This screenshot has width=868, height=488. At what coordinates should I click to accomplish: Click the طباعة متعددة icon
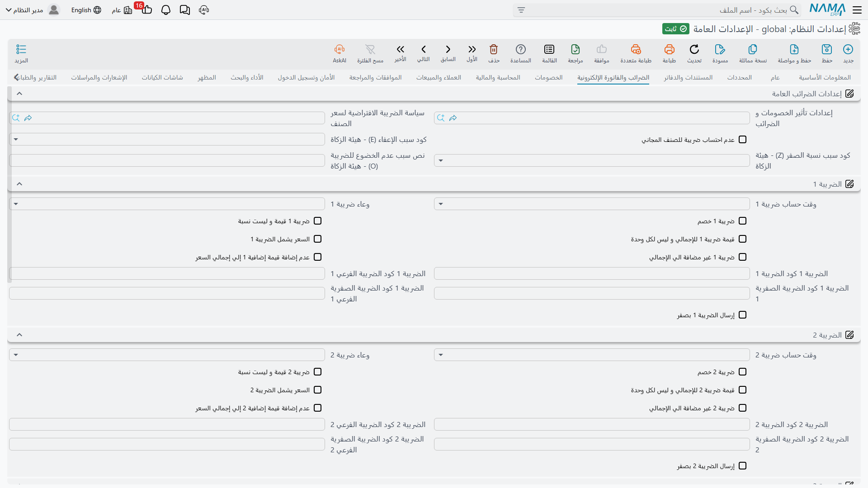pos(636,49)
